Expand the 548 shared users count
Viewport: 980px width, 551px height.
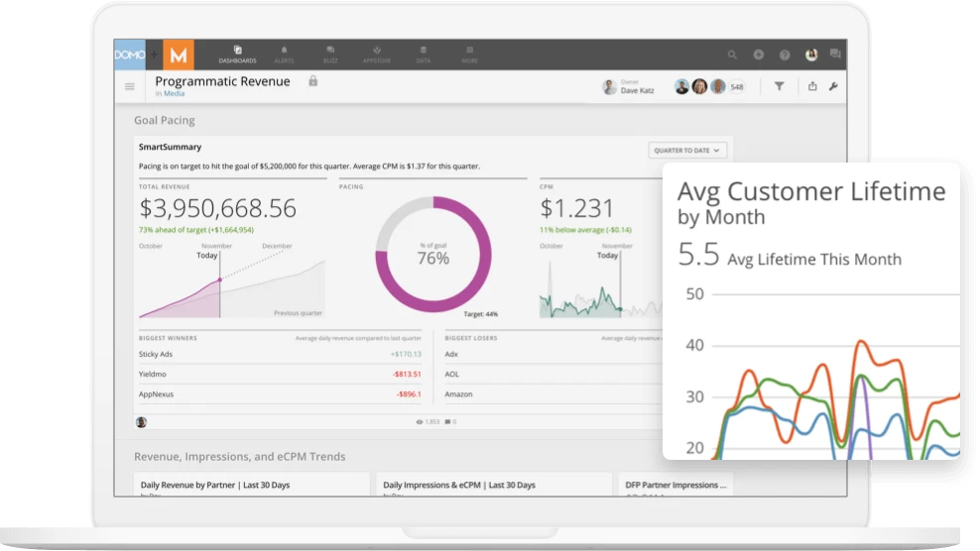[737, 87]
